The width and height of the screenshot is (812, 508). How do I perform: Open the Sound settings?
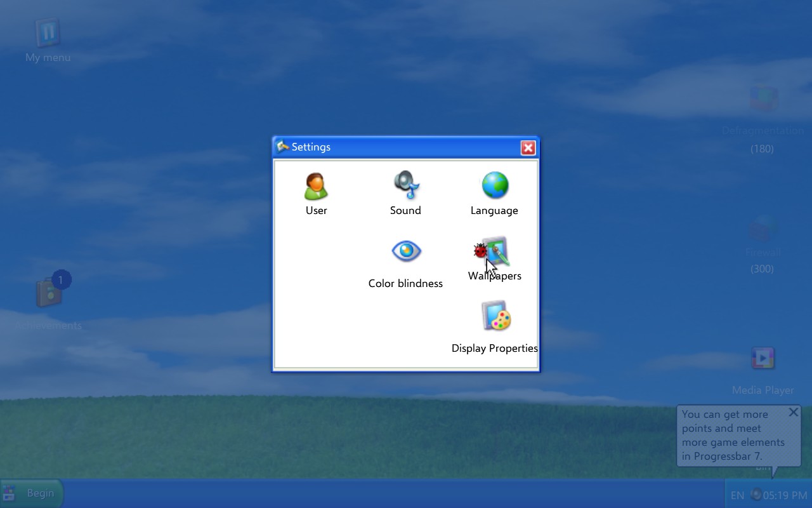(x=405, y=185)
